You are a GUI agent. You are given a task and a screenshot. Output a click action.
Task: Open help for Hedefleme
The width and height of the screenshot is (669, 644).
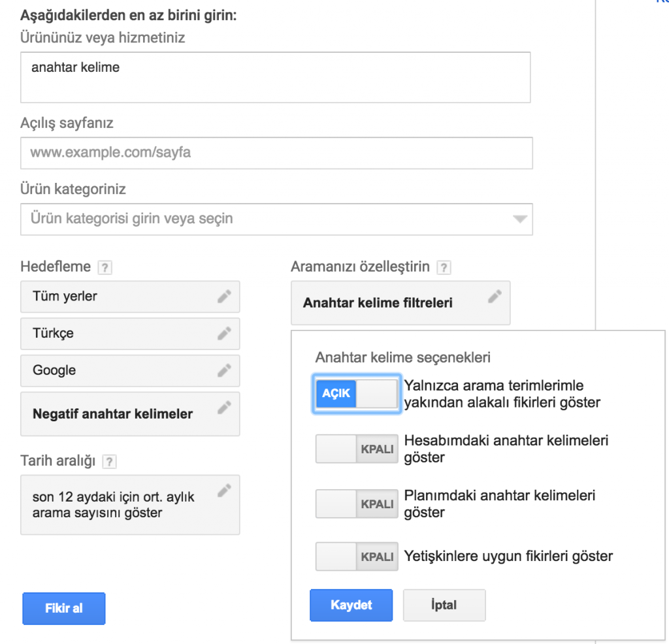(105, 266)
